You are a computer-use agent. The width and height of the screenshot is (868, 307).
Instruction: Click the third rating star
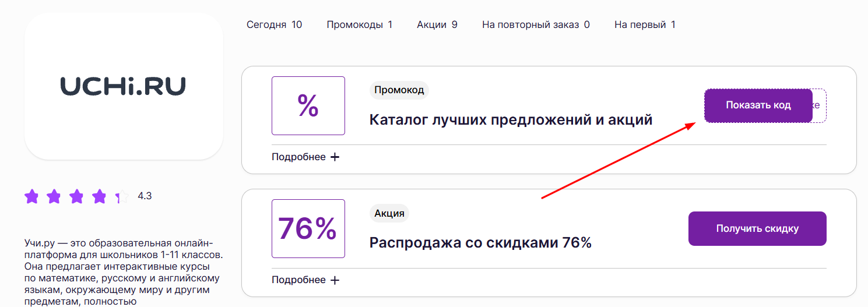76,196
